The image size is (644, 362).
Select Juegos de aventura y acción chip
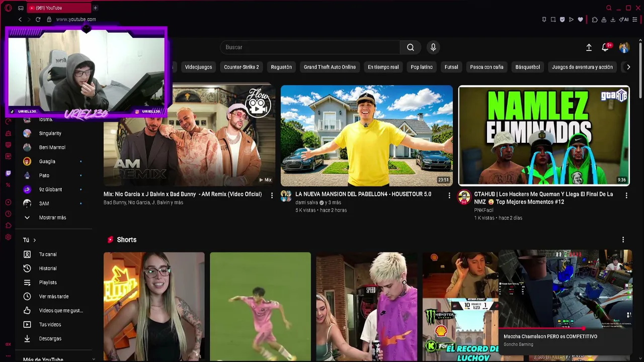pos(582,67)
